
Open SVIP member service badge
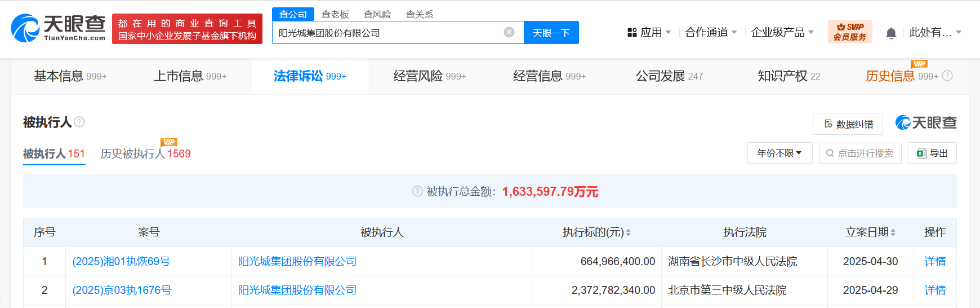point(850,32)
